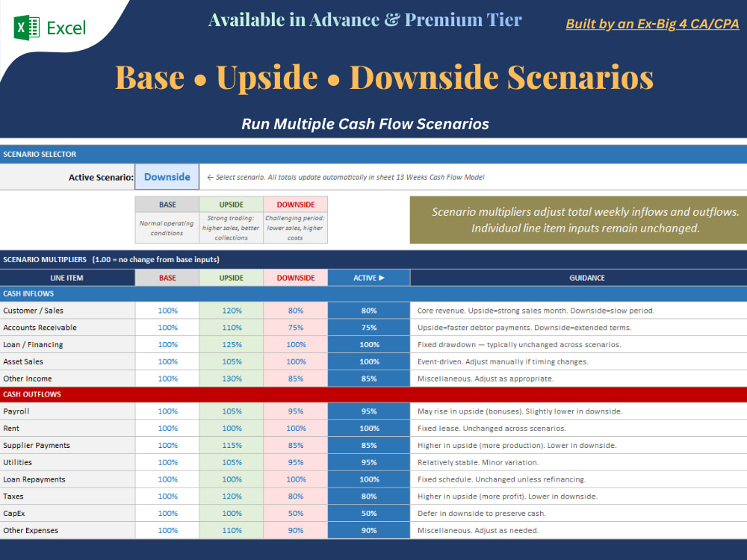Select the UPSIDE multipliers column header
The image size is (747, 560).
[x=231, y=278]
